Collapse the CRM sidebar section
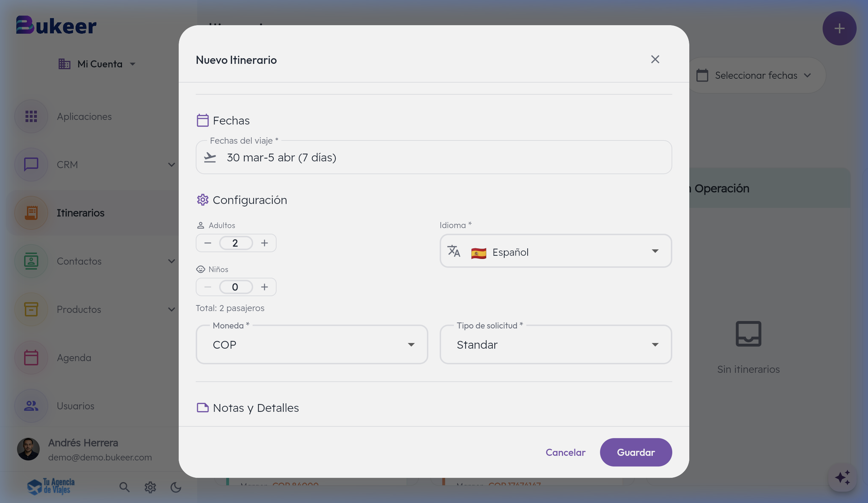The image size is (868, 503). (x=172, y=165)
